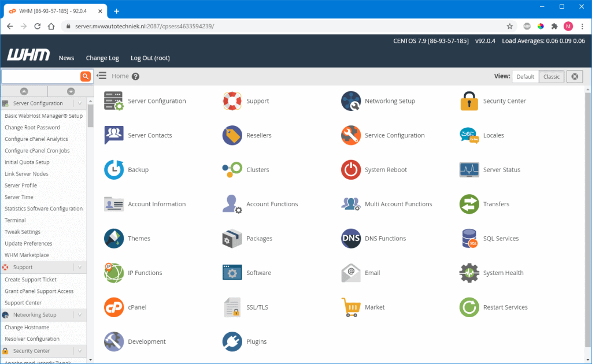
Task: Open Change Hostname sidebar link
Action: click(x=27, y=328)
